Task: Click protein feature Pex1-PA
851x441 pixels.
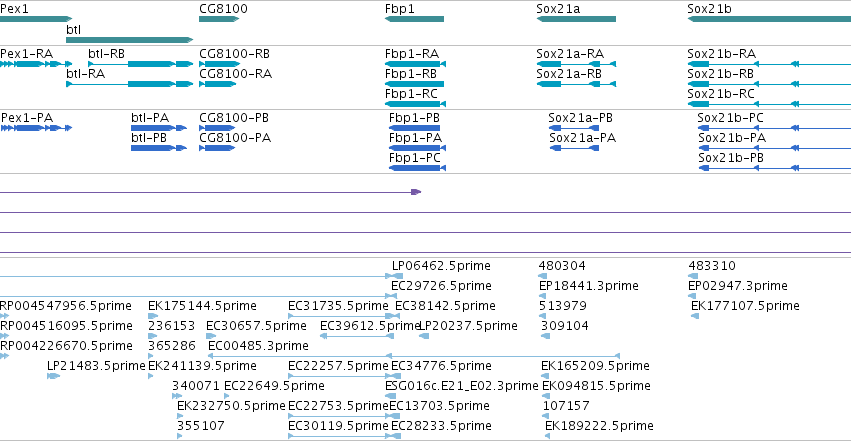Action: coord(36,128)
